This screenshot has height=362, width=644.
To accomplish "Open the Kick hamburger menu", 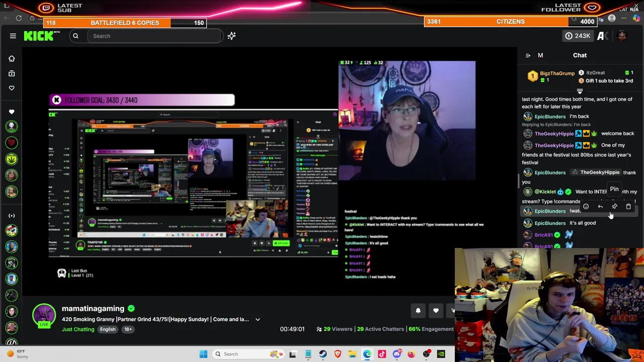I will click(13, 36).
